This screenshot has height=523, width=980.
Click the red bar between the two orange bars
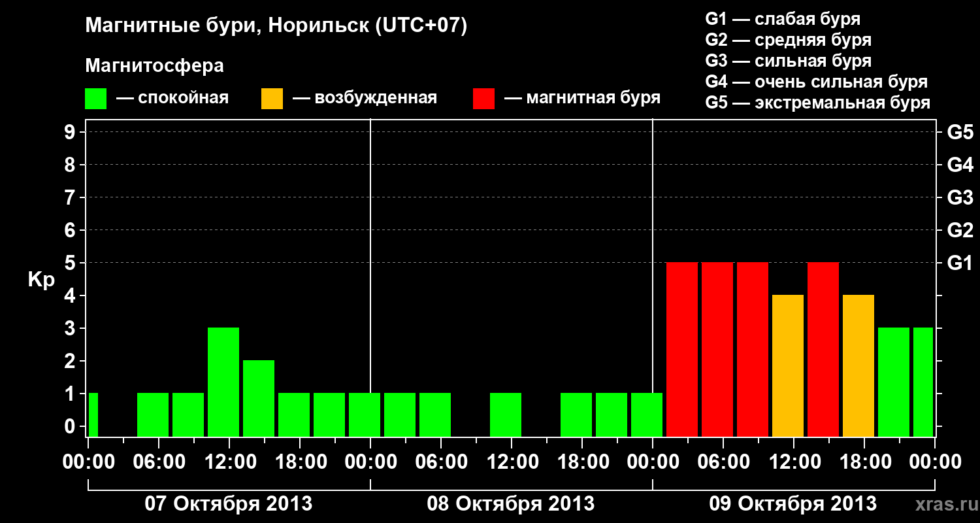coord(823,349)
